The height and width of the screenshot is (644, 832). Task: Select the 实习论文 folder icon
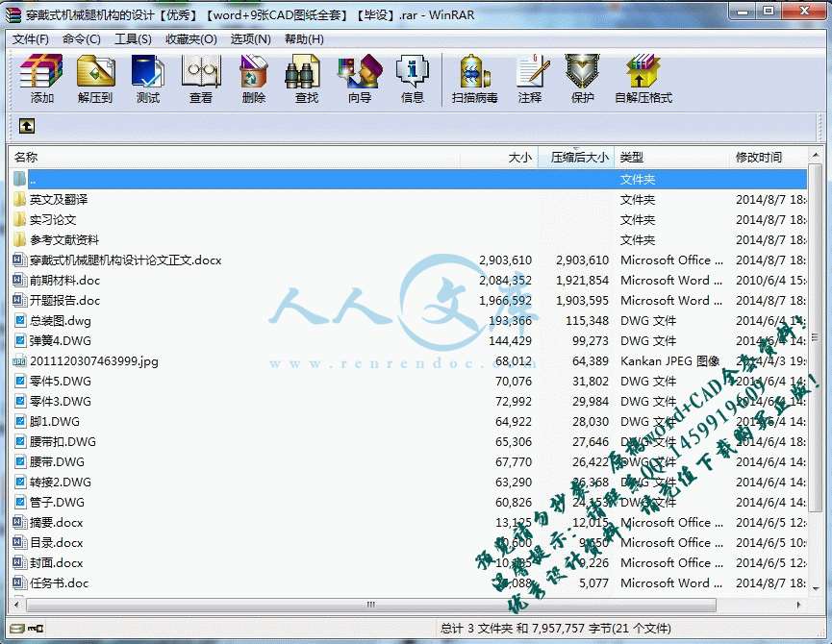coord(19,220)
